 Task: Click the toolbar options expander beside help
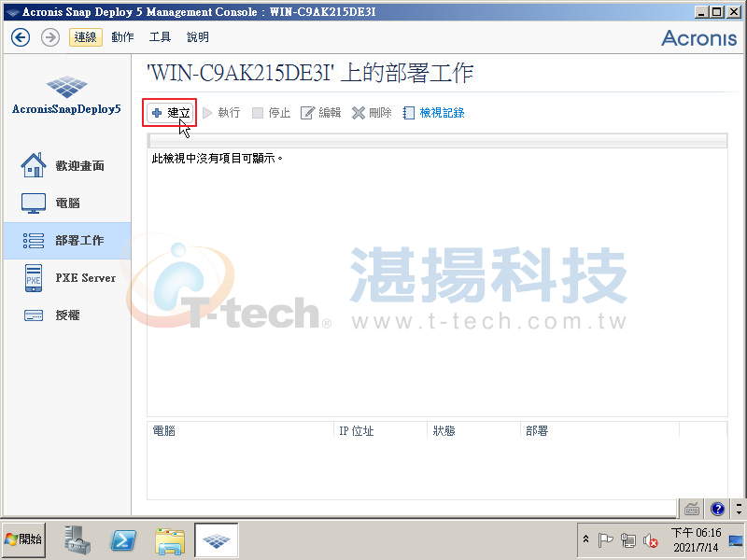tap(739, 509)
